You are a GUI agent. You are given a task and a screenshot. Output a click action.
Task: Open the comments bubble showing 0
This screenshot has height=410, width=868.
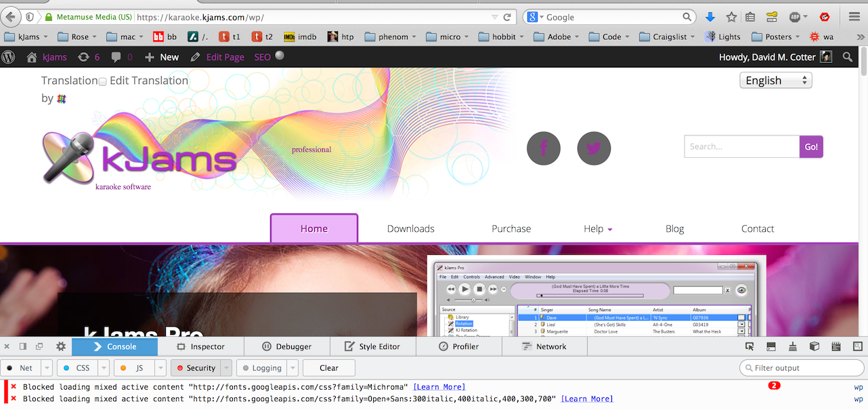122,57
